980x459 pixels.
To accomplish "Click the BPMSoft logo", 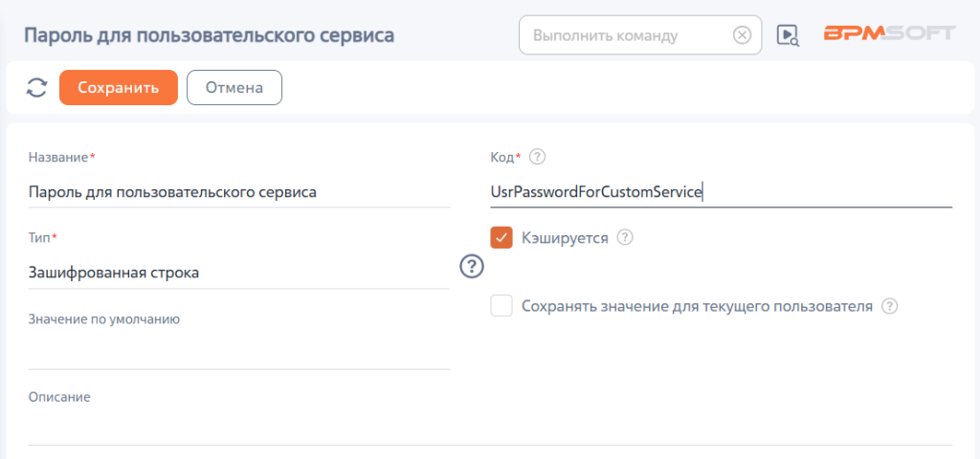I will pos(890,33).
